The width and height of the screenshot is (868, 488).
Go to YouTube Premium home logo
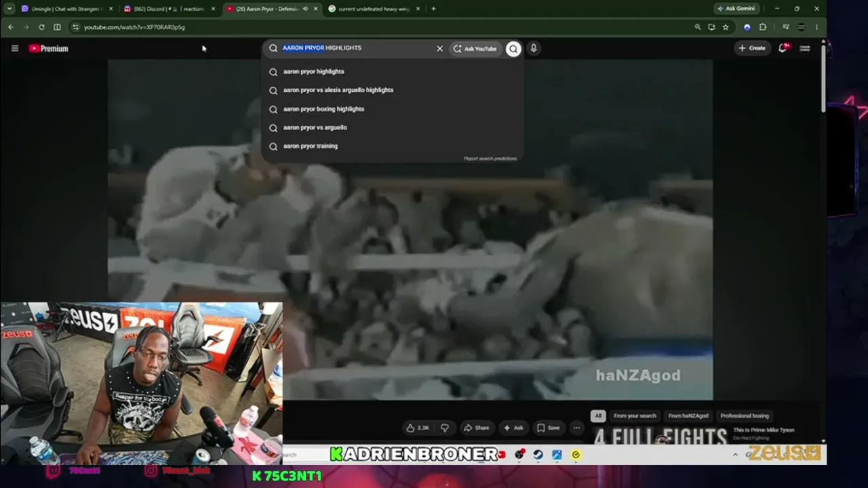click(48, 48)
